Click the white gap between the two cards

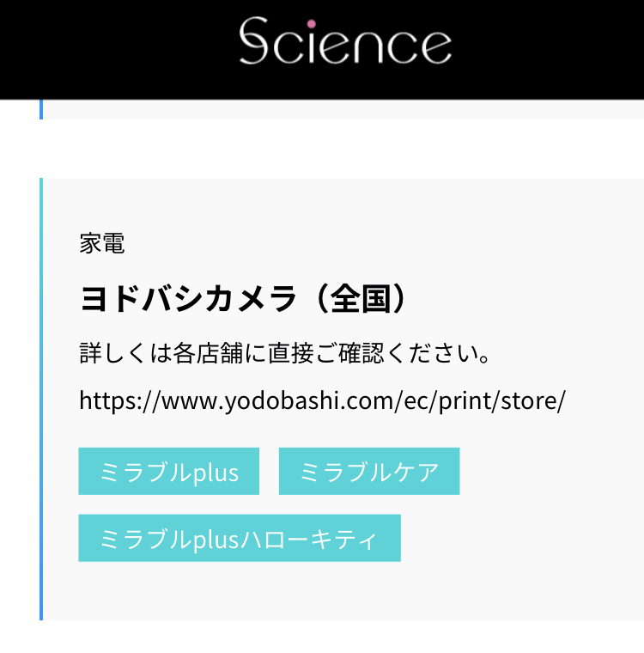[x=343, y=149]
